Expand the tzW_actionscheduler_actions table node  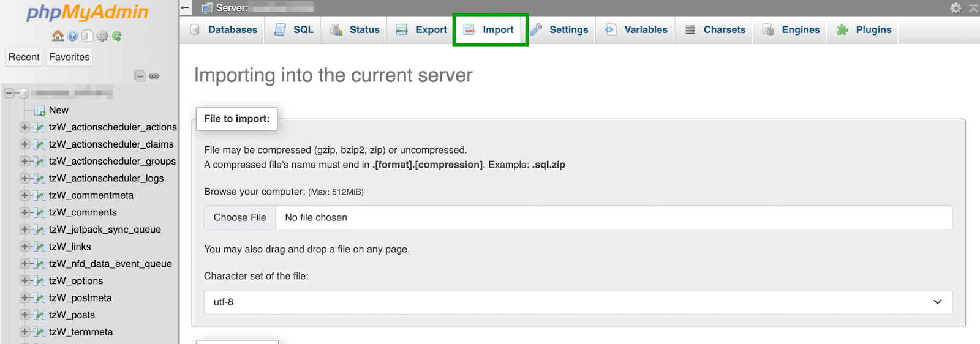click(24, 127)
